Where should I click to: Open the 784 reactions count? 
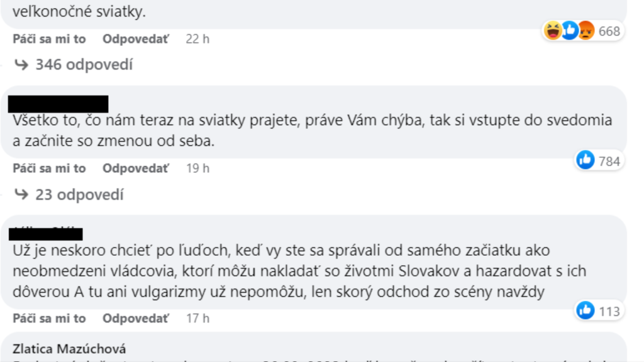(x=609, y=162)
